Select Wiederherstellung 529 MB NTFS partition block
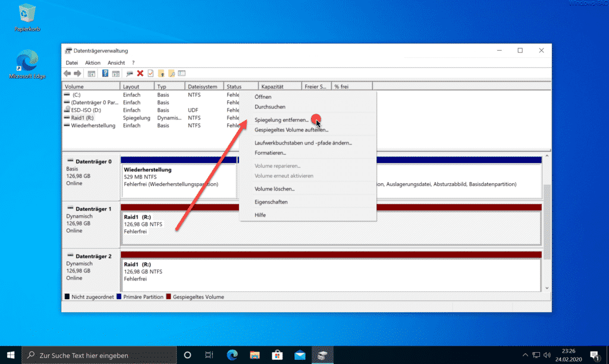Image resolution: width=609 pixels, height=364 pixels. coord(178,181)
